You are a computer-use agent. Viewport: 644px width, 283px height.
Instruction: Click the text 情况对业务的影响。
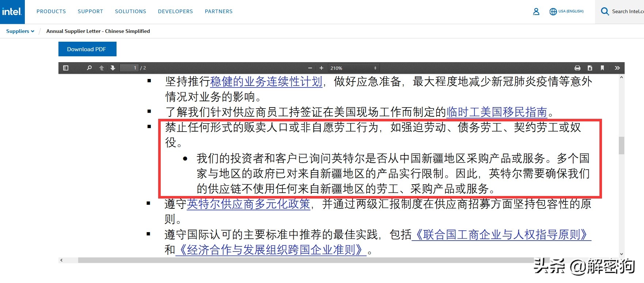click(x=214, y=97)
